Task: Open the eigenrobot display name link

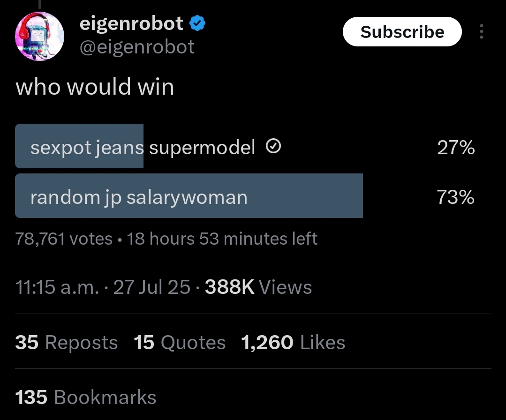Action: pos(131,24)
